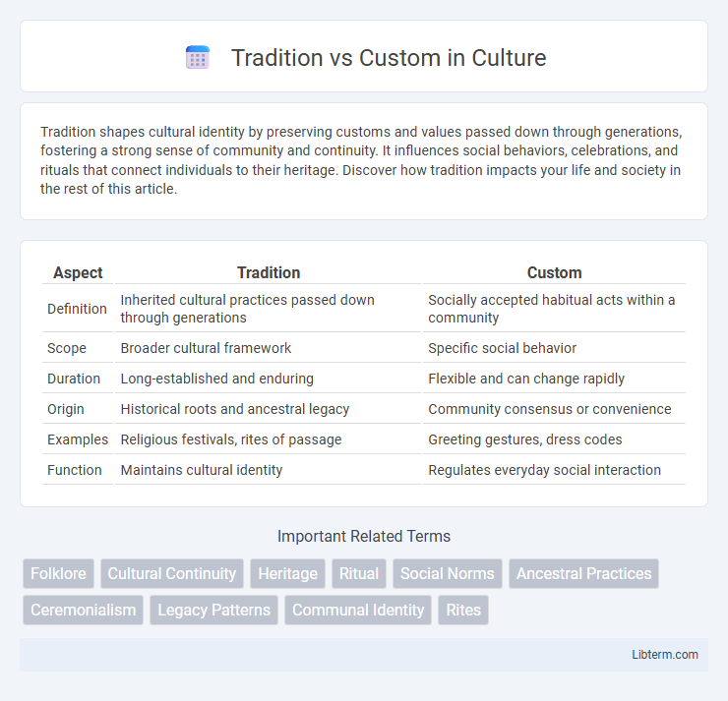Click the 'Tradition vs Custom in Culture' title
Viewport: 728px width, 701px height.
[x=389, y=58]
